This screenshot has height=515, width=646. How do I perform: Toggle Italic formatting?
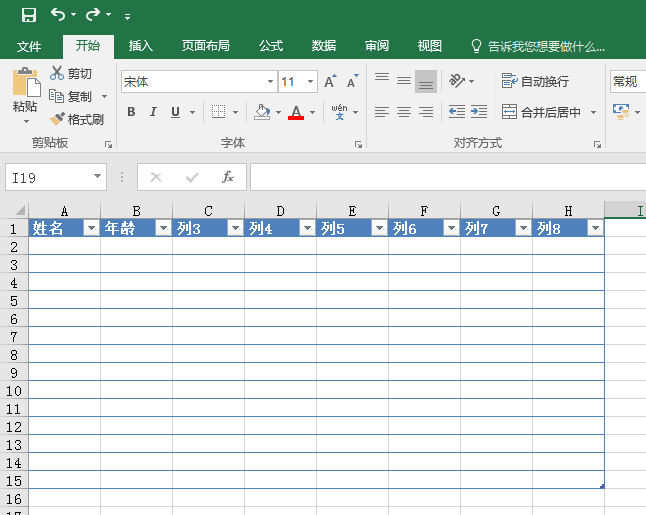click(x=153, y=112)
